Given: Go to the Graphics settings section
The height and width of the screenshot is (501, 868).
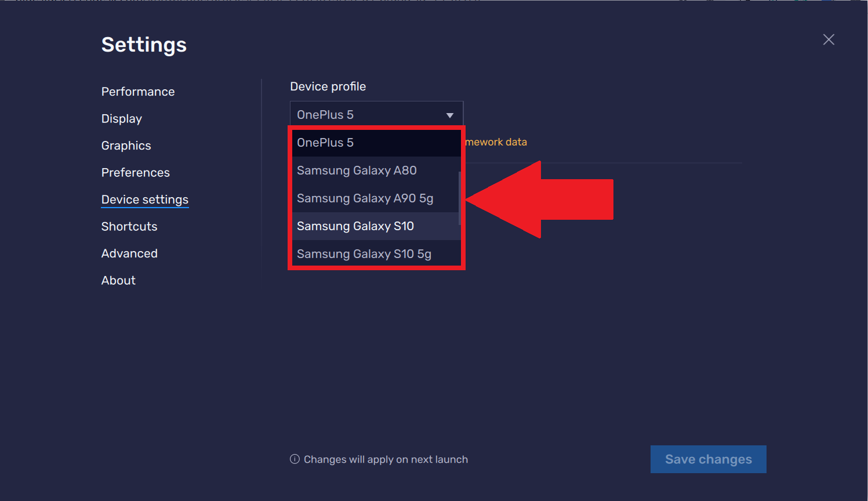Looking at the screenshot, I should click(126, 146).
